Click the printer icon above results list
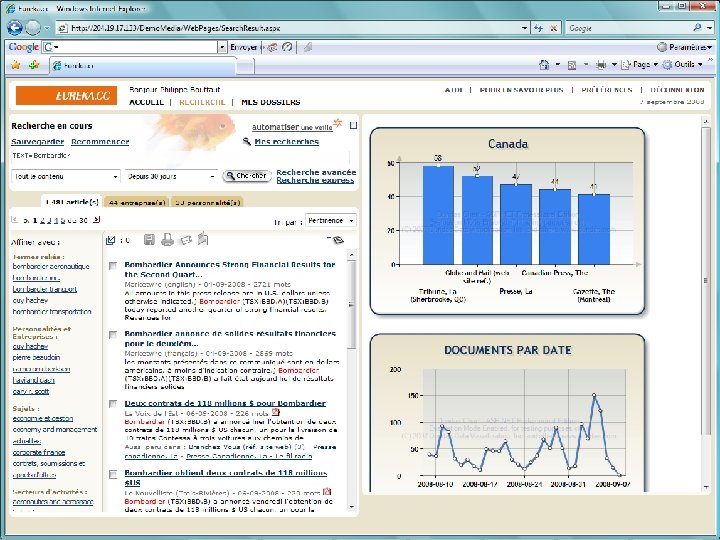The image size is (720, 540). [x=167, y=239]
